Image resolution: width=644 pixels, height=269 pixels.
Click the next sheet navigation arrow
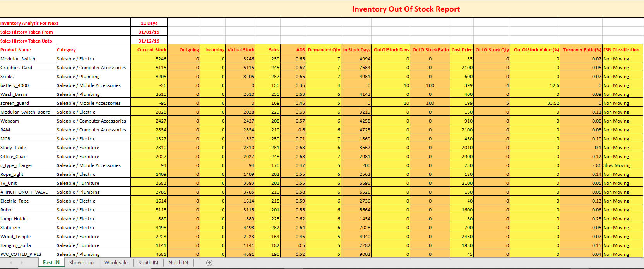point(22,263)
